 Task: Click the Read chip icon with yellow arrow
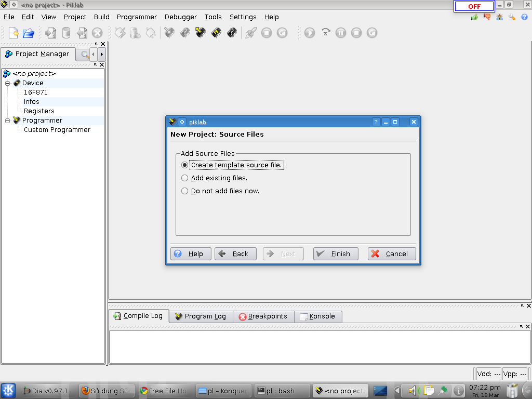click(x=201, y=33)
